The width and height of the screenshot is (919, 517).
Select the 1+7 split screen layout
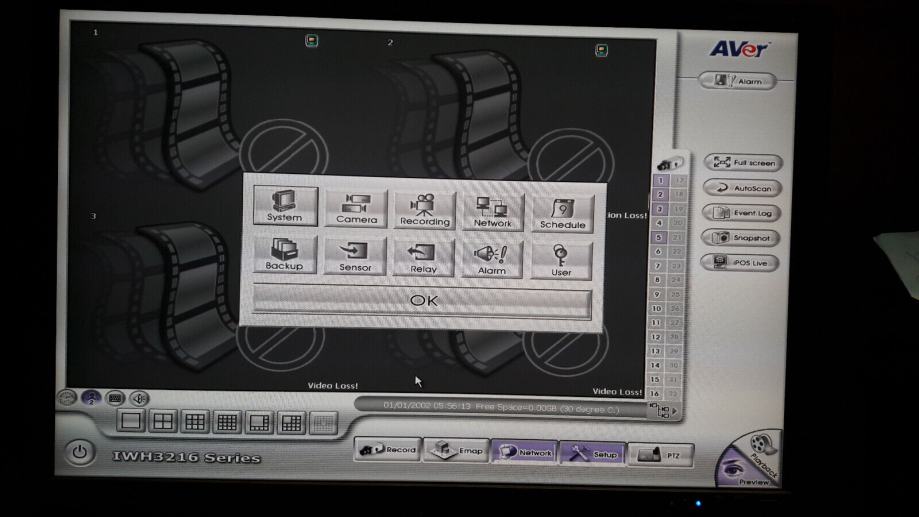click(x=259, y=423)
